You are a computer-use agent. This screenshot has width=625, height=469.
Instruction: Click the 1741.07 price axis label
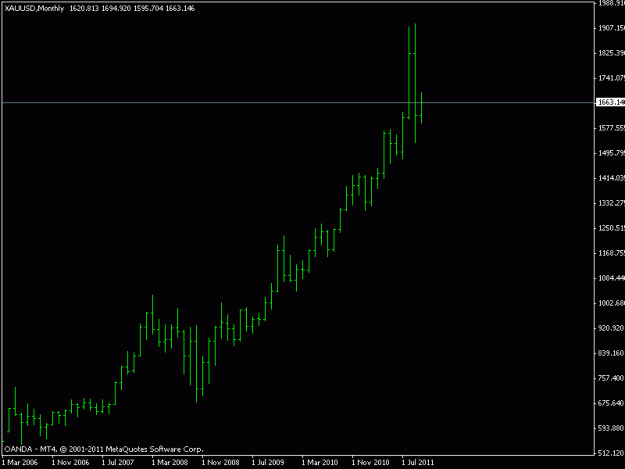tap(611, 78)
